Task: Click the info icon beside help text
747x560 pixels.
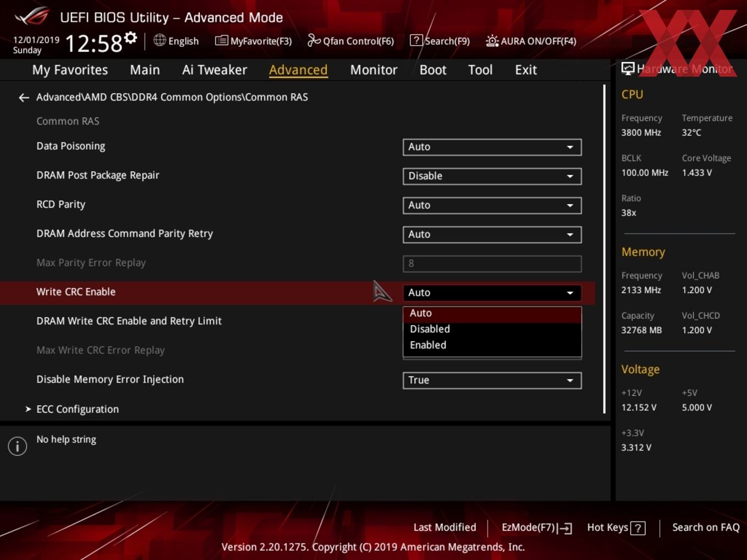Action: click(x=18, y=446)
